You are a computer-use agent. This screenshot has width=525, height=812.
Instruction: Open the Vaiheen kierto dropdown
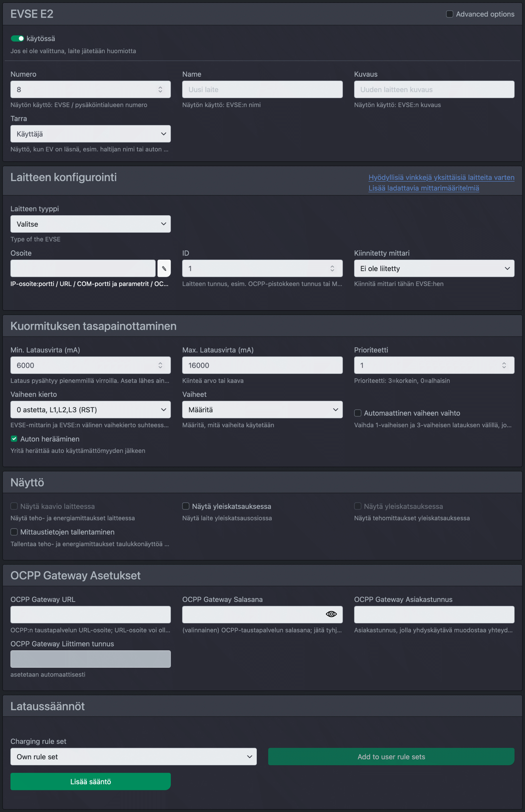(x=90, y=409)
